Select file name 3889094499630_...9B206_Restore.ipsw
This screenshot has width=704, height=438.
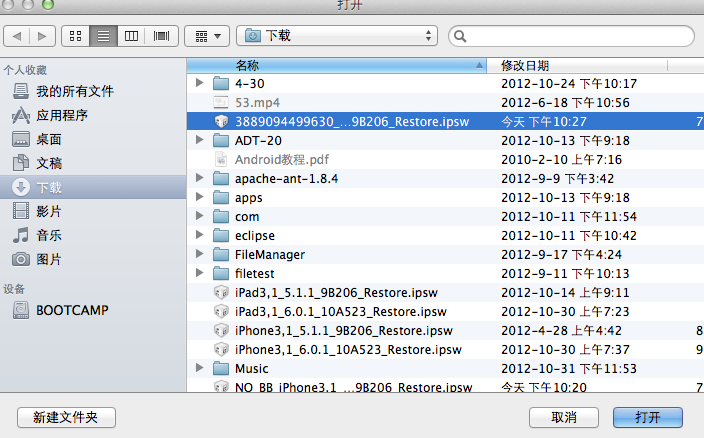tap(352, 122)
